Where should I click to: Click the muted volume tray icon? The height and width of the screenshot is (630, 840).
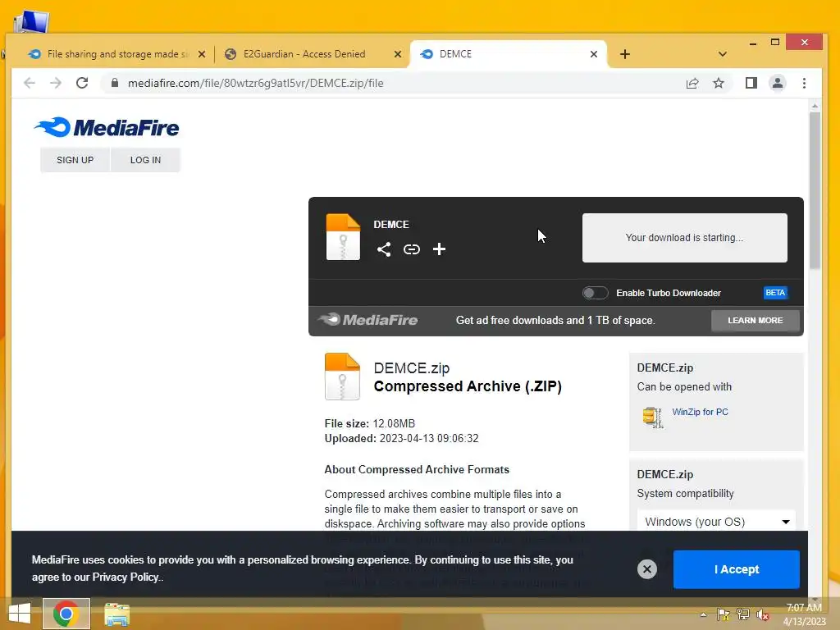tap(764, 614)
